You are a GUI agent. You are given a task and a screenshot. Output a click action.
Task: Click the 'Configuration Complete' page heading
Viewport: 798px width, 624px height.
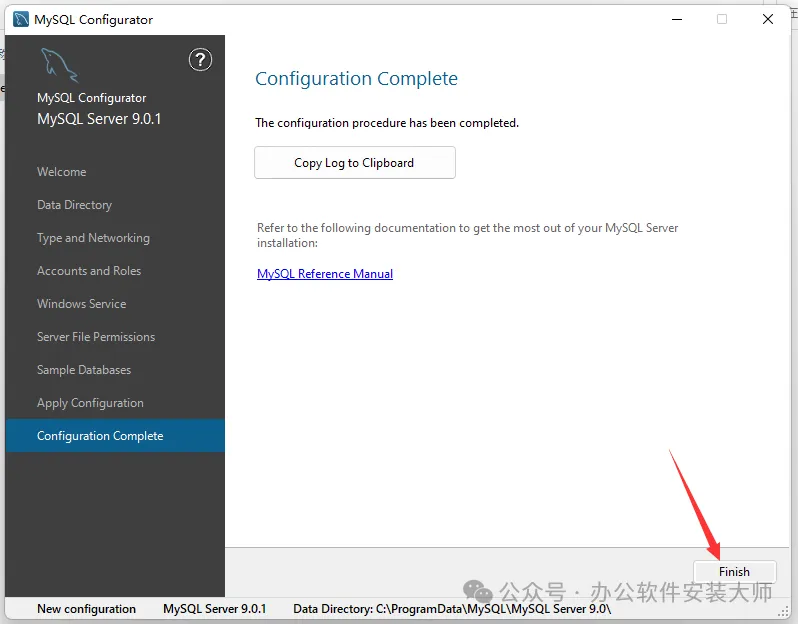point(356,79)
